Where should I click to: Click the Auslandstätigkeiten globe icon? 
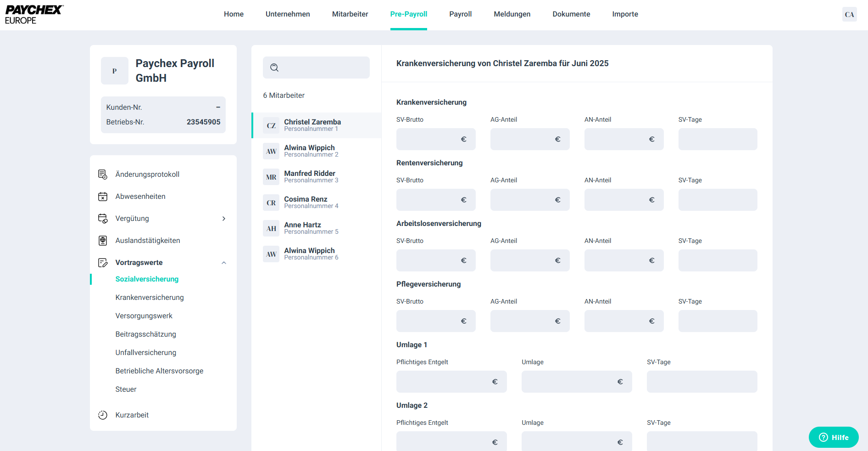[103, 241]
